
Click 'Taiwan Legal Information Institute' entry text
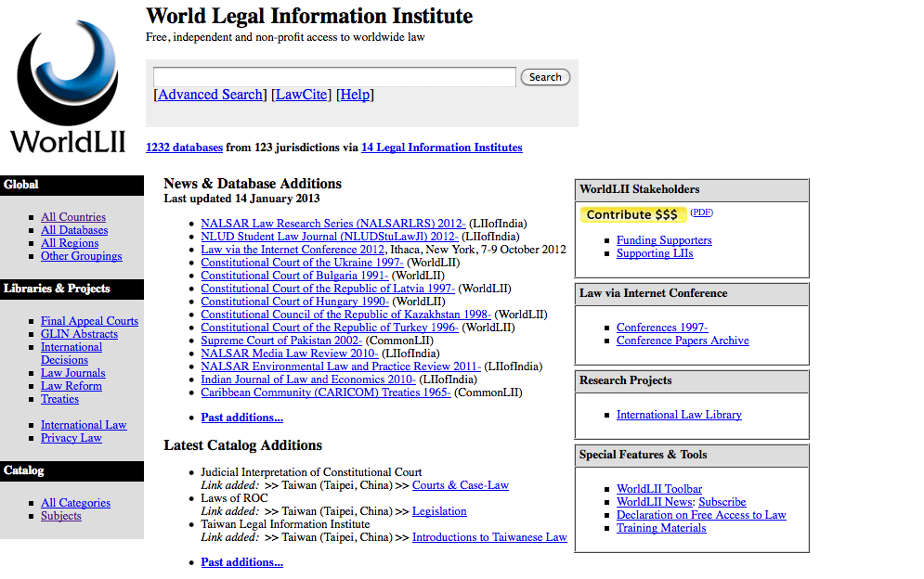click(x=285, y=523)
